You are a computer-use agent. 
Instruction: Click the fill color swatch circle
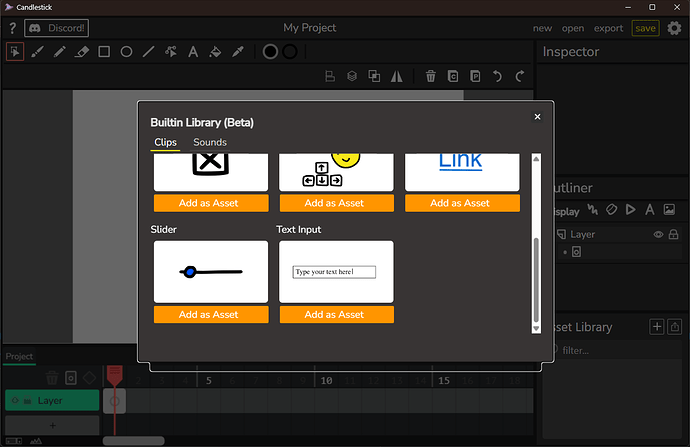coord(270,52)
